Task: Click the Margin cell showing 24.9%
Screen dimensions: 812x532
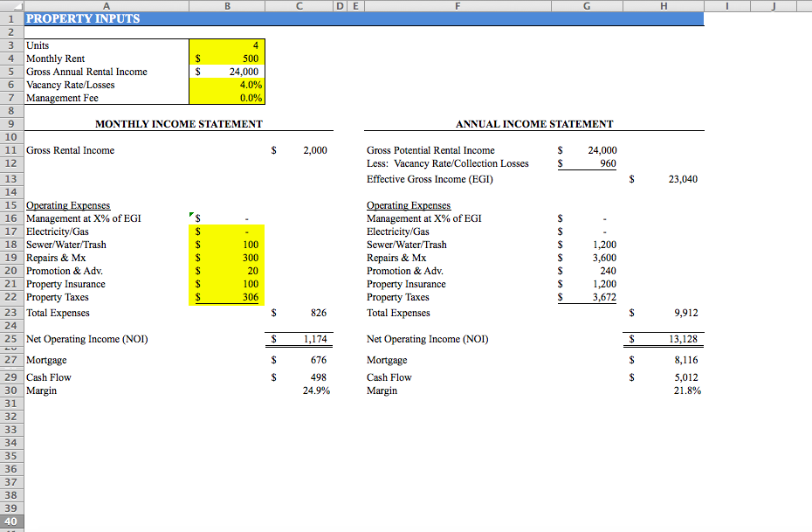Action: [314, 390]
